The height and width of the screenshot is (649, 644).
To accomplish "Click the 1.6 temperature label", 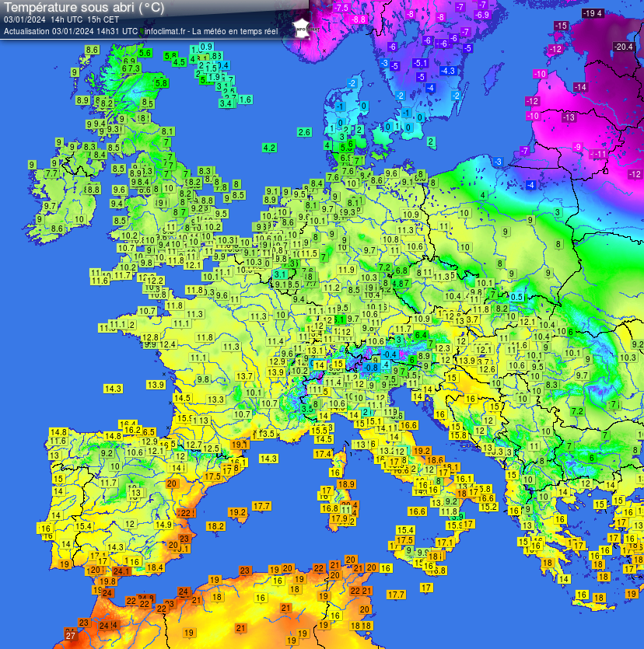I will click(245, 99).
